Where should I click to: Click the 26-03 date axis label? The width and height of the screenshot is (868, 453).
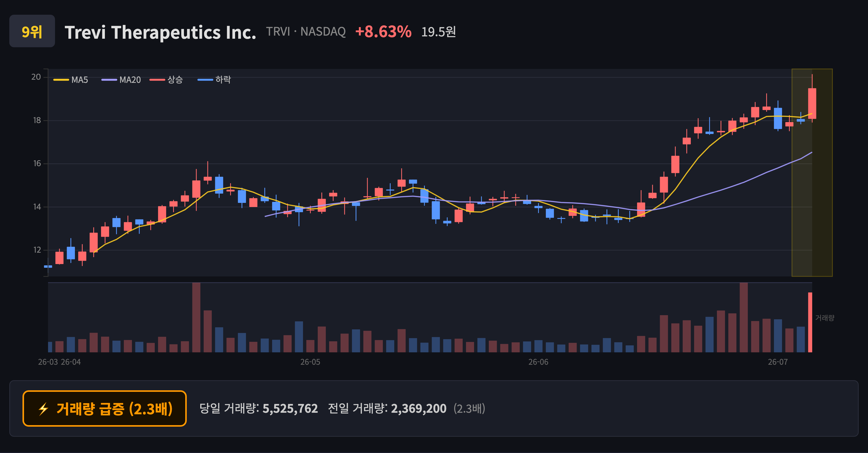(x=48, y=362)
